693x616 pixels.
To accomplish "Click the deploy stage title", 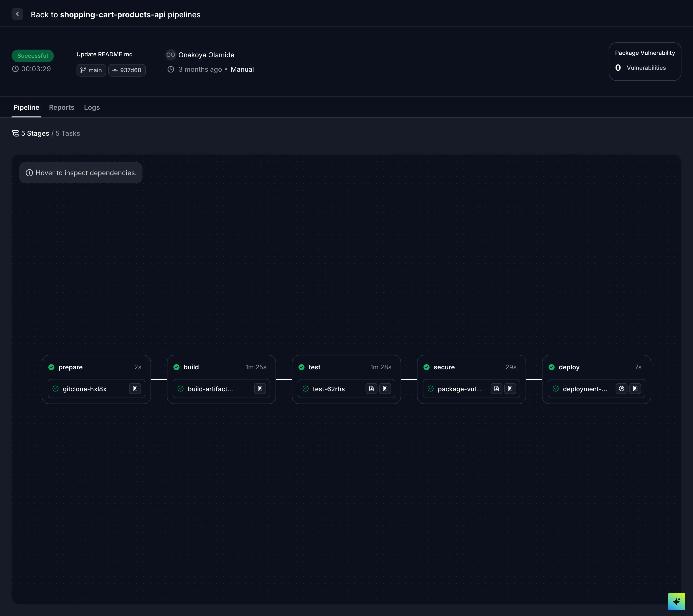I will pos(569,367).
